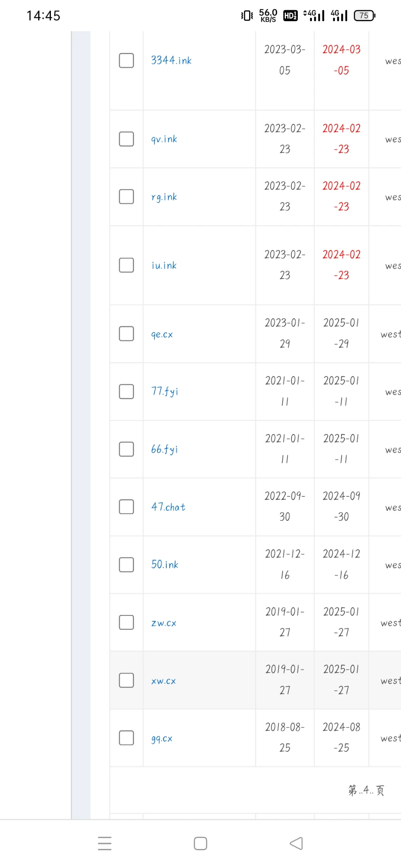Follow the 50.ink domain link
This screenshot has height=868, width=401.
pyautogui.click(x=165, y=565)
